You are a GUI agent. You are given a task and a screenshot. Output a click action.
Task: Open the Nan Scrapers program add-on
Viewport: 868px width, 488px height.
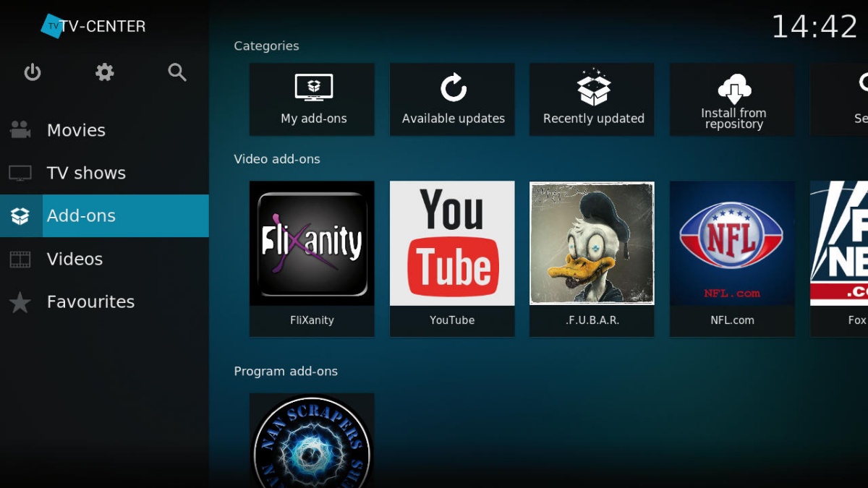coord(312,440)
